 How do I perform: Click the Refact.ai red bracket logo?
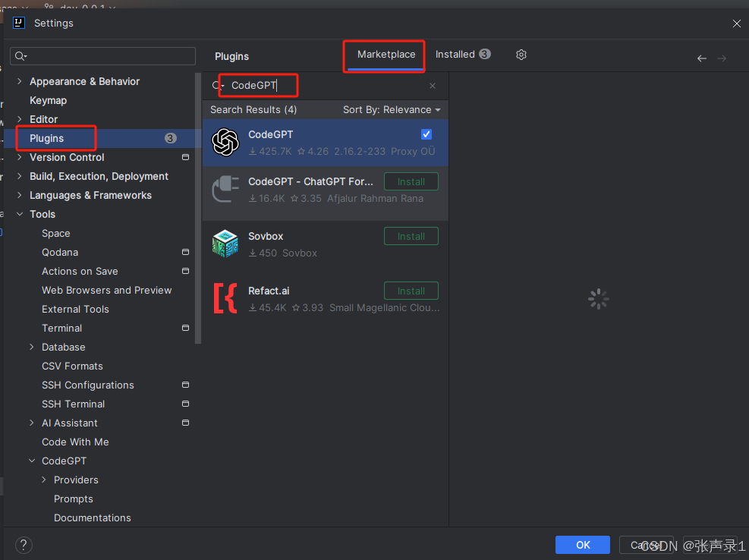point(225,298)
